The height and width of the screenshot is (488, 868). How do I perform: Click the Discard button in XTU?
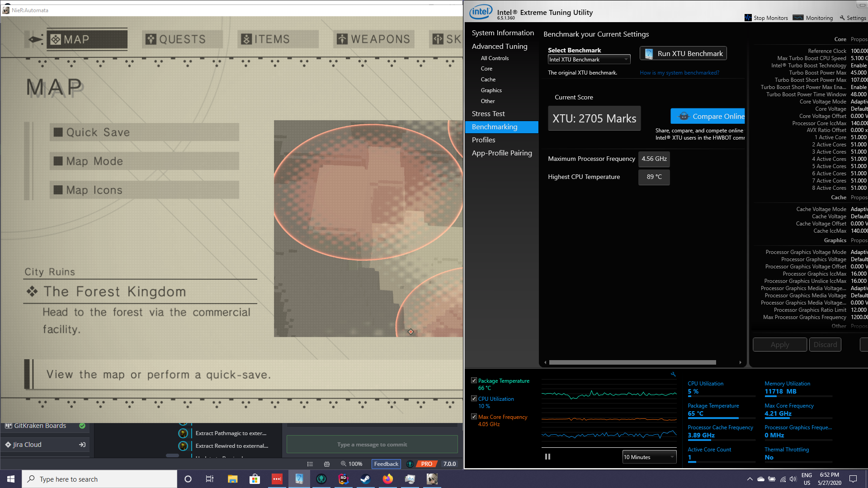(x=825, y=344)
